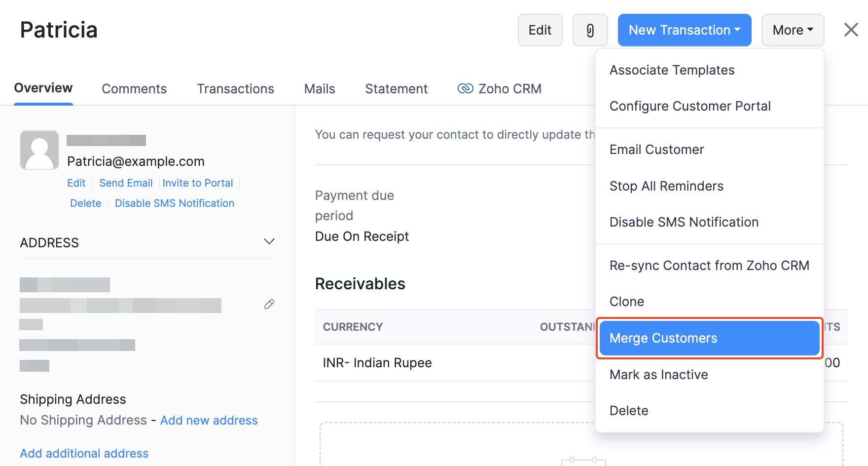Open the New Transaction dropdown
Image resolution: width=868 pixels, height=466 pixels.
point(684,30)
